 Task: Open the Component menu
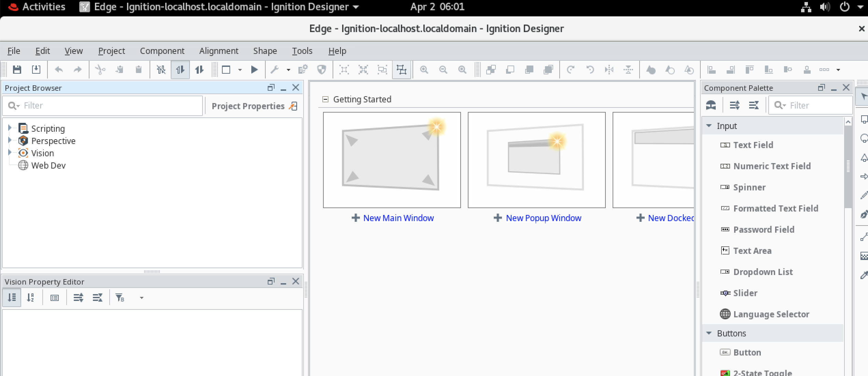[x=162, y=51]
